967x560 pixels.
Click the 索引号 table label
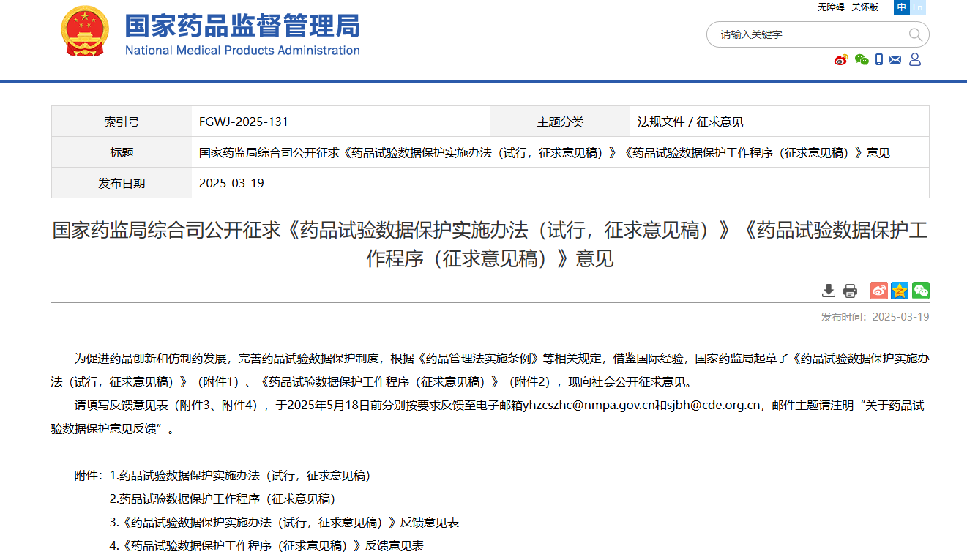point(122,122)
